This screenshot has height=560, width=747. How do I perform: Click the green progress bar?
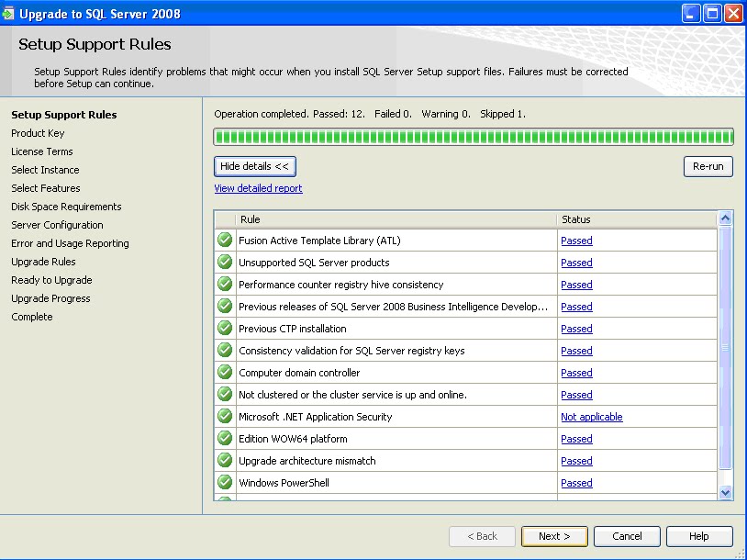click(x=473, y=136)
